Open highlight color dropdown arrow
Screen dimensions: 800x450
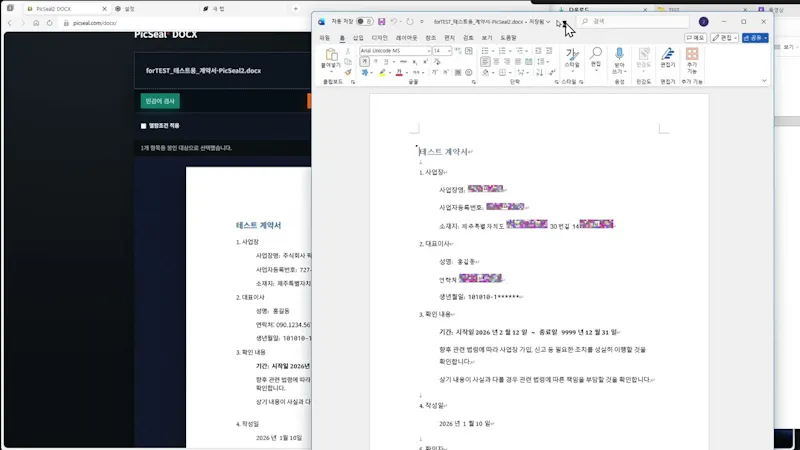point(390,72)
